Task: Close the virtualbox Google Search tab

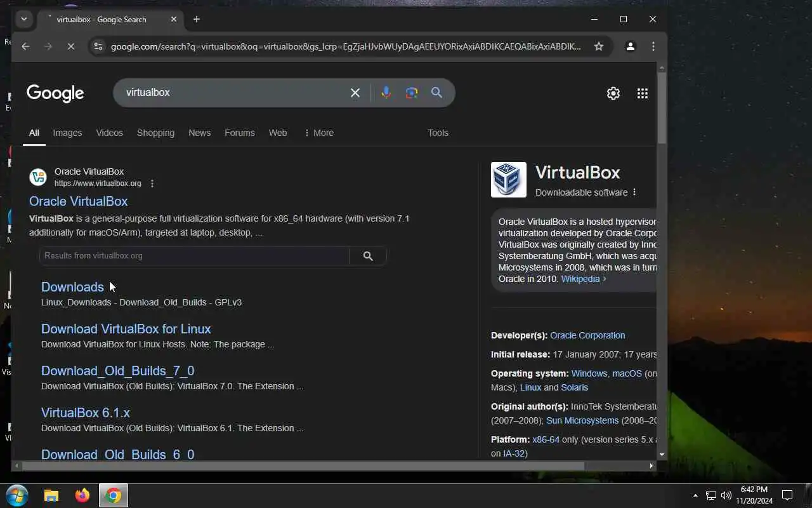Action: point(174,20)
